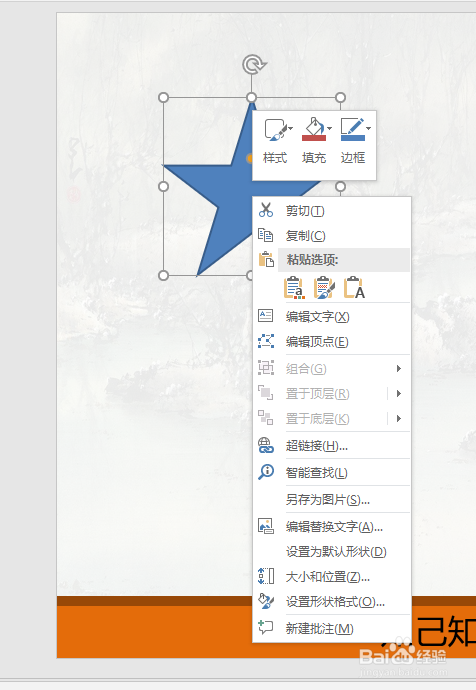
Task: Open 编辑替换文字(A)... entry
Action: [334, 527]
